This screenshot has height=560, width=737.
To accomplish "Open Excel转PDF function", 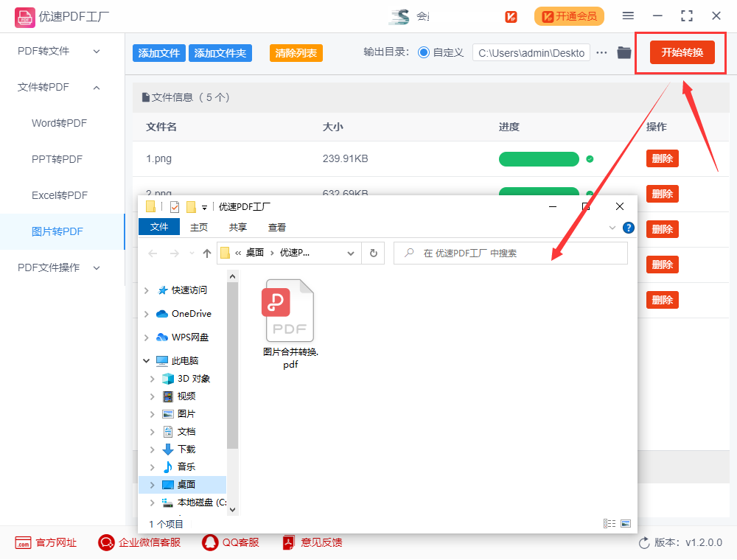I will 60,196.
